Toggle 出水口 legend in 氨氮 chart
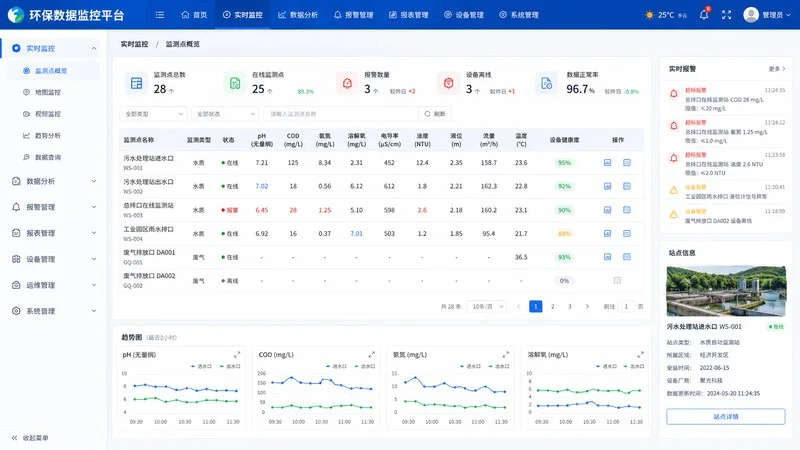800x450 pixels. 499,366
